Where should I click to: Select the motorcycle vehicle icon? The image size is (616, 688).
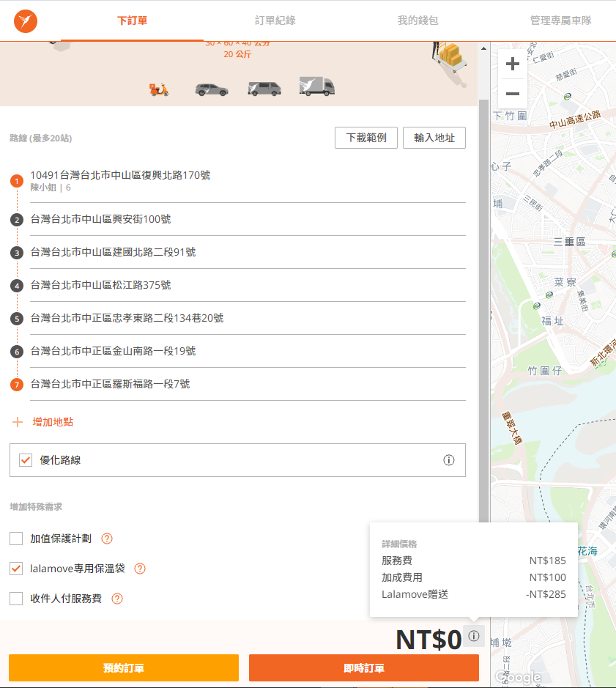[x=159, y=89]
